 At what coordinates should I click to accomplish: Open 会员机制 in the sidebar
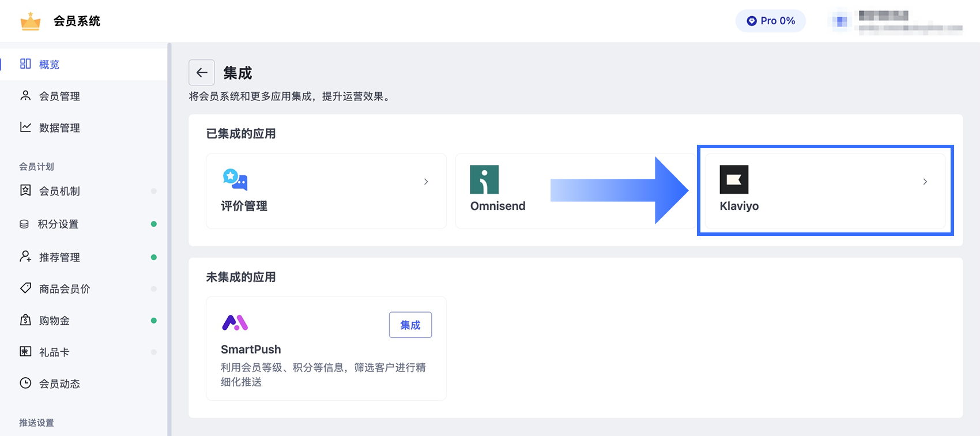[84, 191]
